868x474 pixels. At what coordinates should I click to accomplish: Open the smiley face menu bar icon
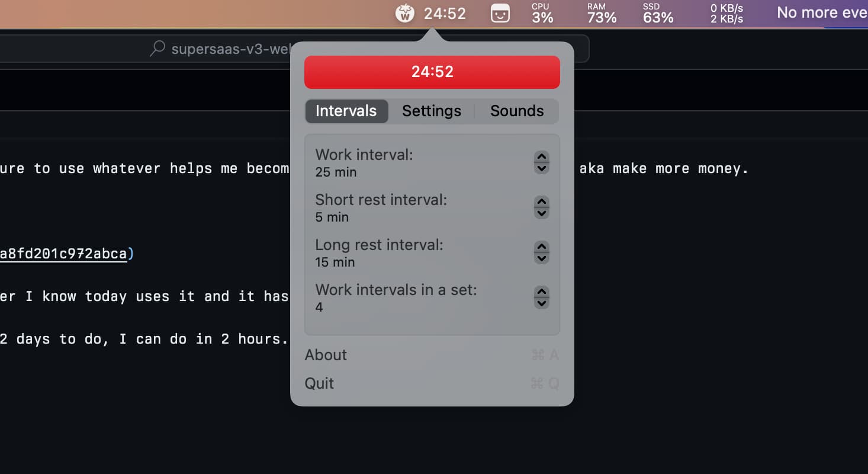(x=500, y=13)
